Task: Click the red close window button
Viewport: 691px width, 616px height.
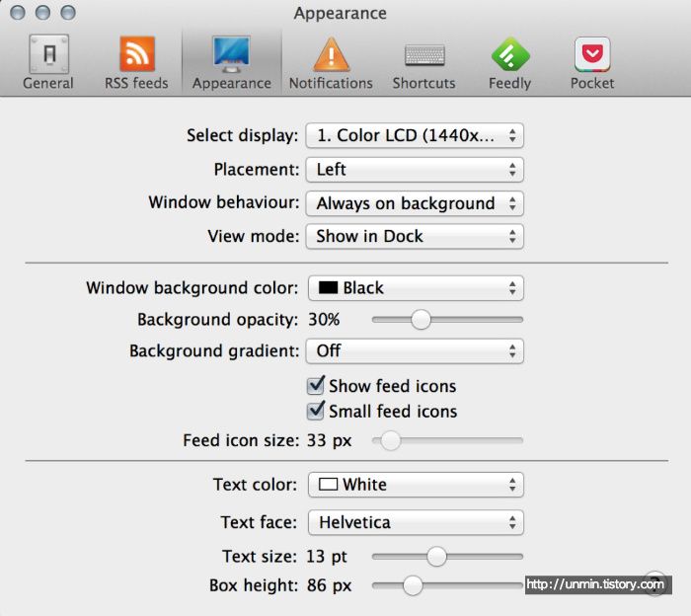Action: 17,12
